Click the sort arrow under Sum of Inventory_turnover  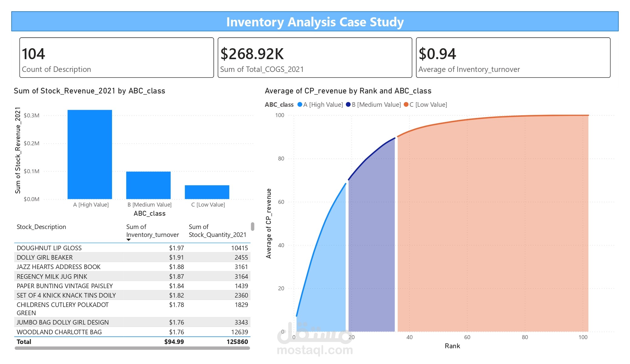(129, 239)
